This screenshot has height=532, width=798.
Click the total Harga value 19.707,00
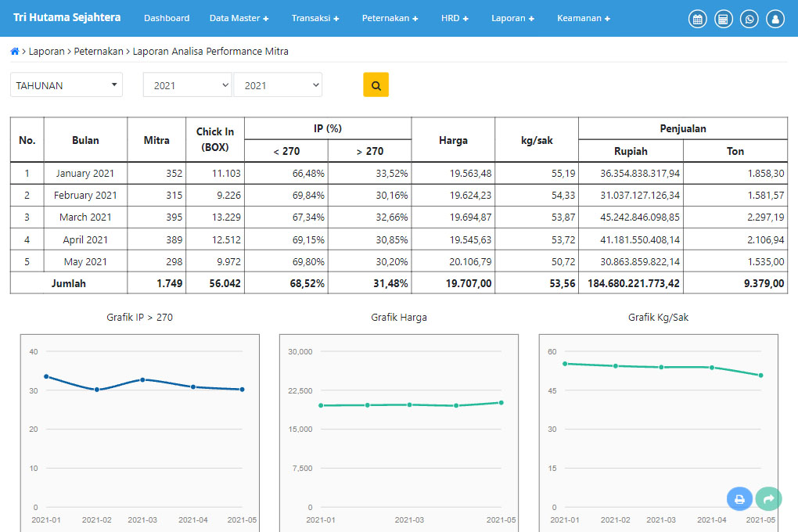click(x=469, y=283)
